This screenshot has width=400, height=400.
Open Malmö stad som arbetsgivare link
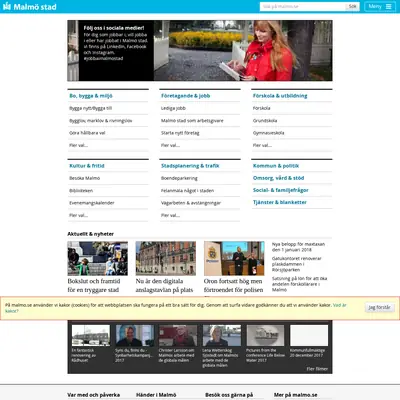pyautogui.click(x=192, y=121)
